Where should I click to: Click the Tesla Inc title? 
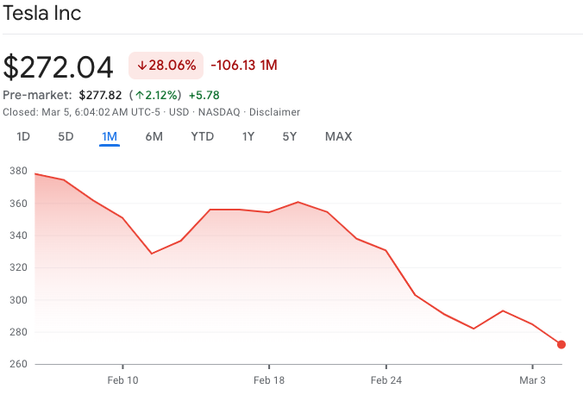click(42, 13)
